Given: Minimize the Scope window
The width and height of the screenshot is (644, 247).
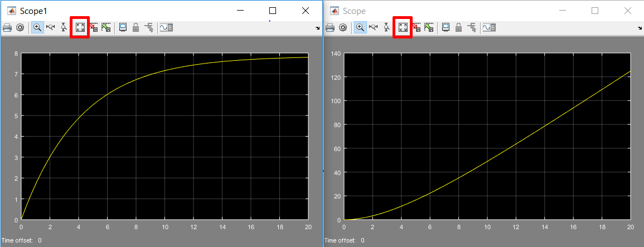Looking at the screenshot, I should pos(562,11).
